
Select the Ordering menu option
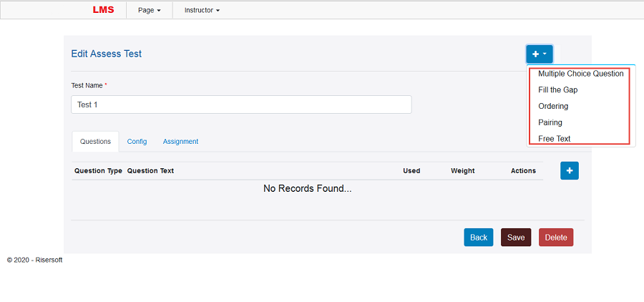tap(553, 106)
